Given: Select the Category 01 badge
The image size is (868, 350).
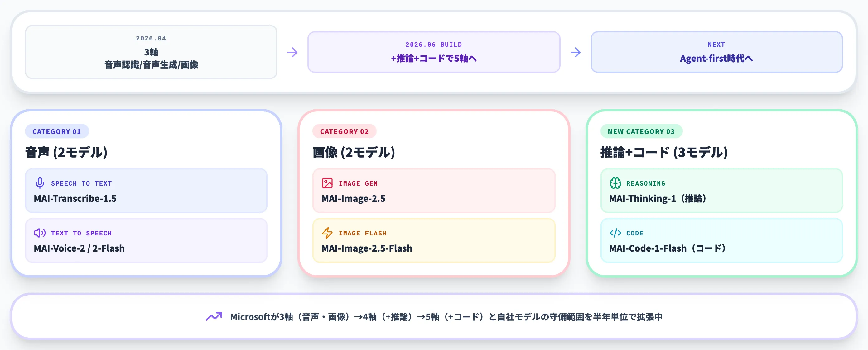Looking at the screenshot, I should 57,131.
